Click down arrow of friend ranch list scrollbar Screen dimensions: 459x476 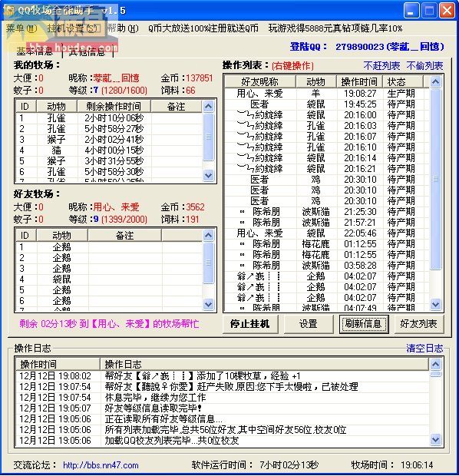[x=209, y=304]
